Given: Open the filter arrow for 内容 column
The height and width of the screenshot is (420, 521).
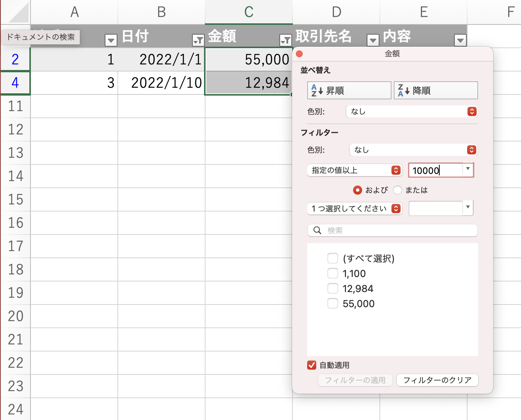Looking at the screenshot, I should tap(460, 40).
